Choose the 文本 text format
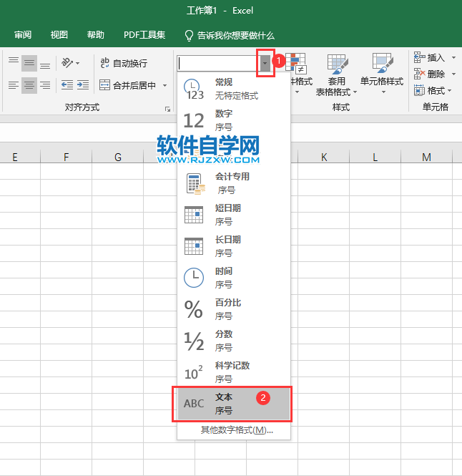The image size is (462, 476). tap(234, 404)
